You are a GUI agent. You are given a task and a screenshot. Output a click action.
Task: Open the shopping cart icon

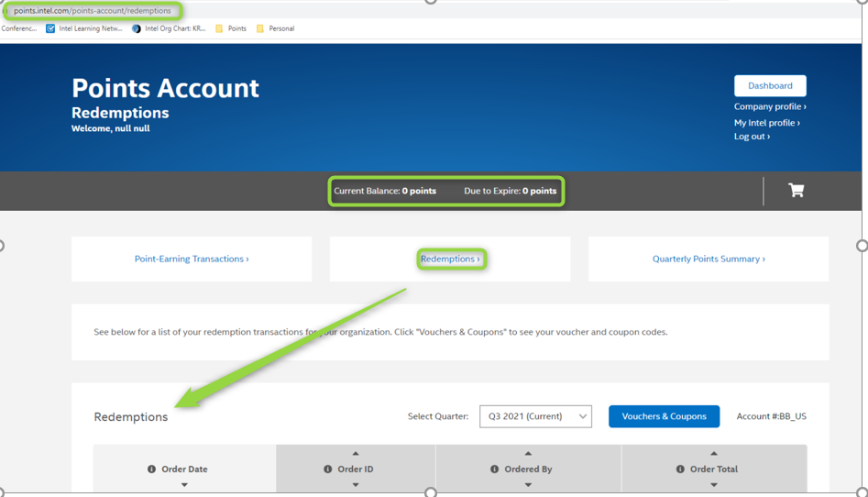(796, 191)
